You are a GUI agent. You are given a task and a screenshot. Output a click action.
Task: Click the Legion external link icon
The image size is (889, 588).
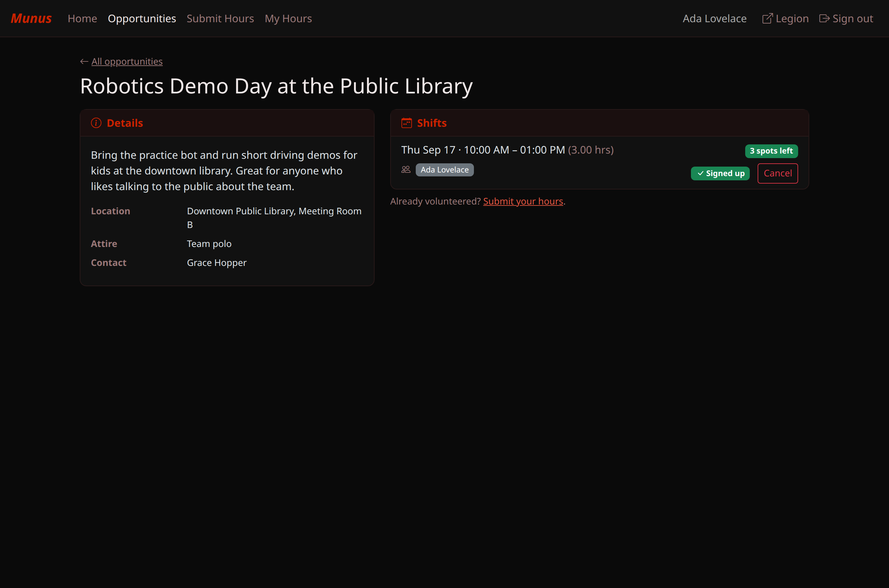(x=767, y=18)
